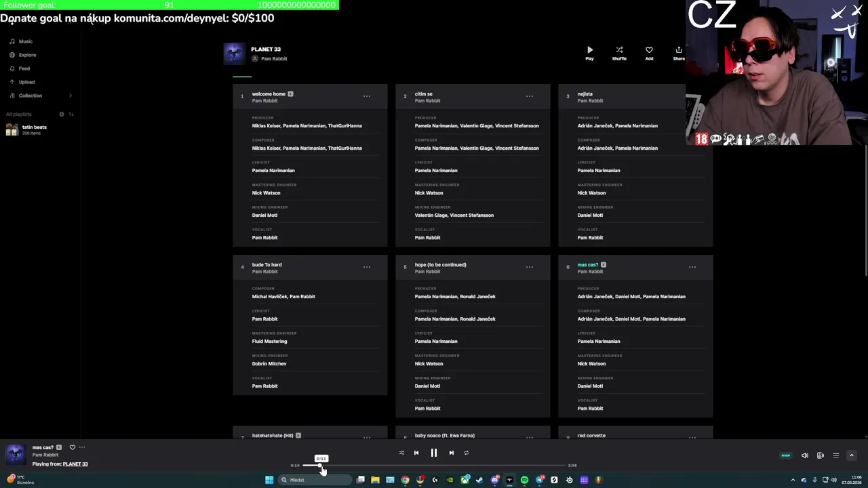868x488 pixels.
Task: Select the bude To hard track title
Action: click(267, 265)
